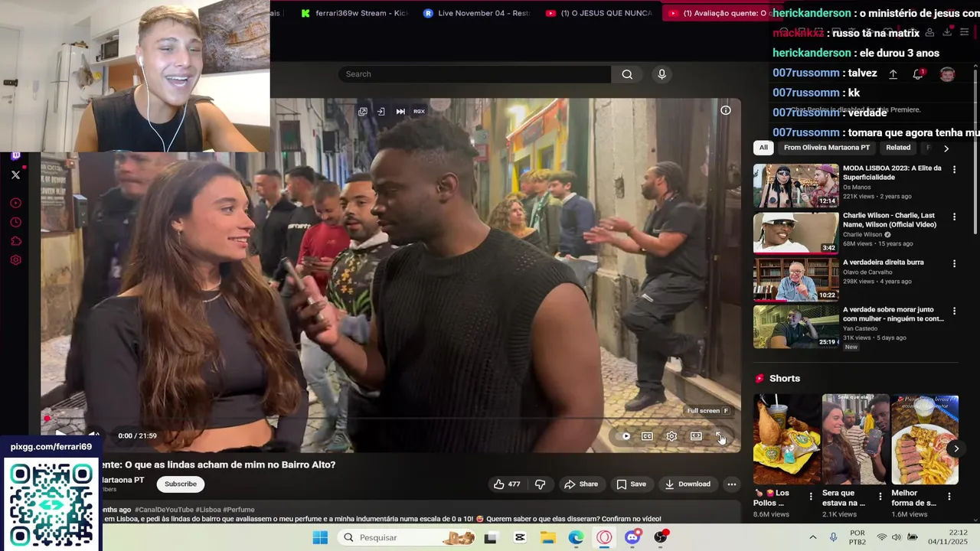Viewport: 980px width, 551px height.
Task: Like the video with 477 likes
Action: (x=507, y=484)
